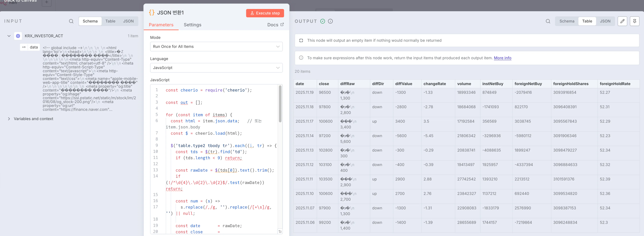Open the Mode dropdown
644x236 pixels.
coord(216,47)
